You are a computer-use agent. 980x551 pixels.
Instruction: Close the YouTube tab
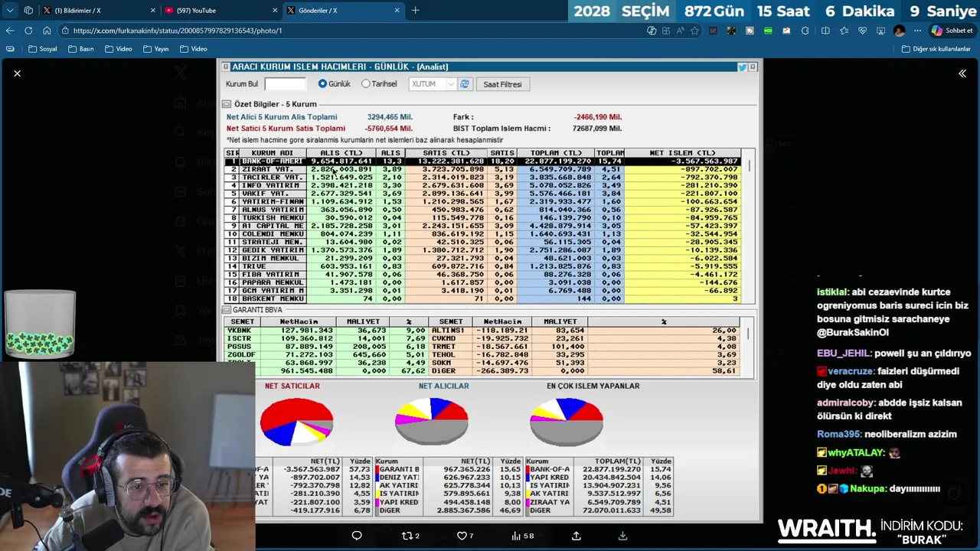tap(275, 11)
